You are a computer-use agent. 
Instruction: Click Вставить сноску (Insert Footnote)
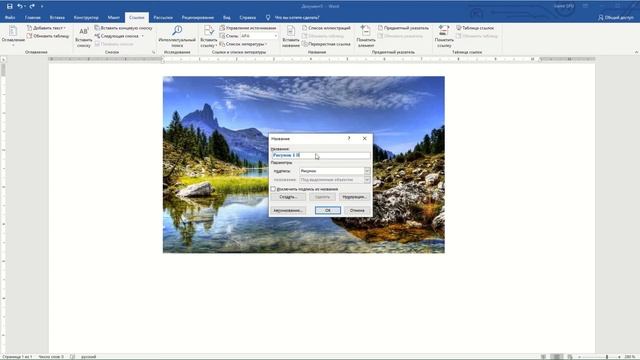(x=84, y=37)
